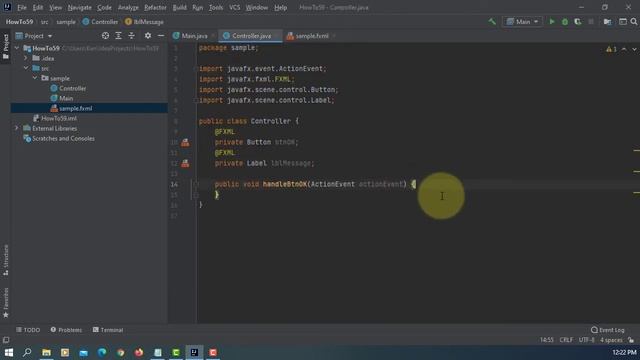640x360 pixels.
Task: Click lblMessage breadcrumb in navigation bar
Action: [144, 22]
